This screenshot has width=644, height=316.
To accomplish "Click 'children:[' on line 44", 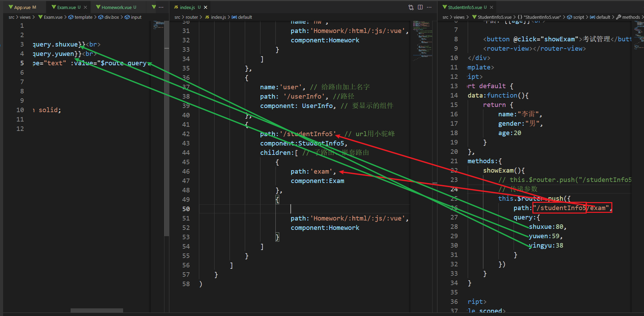I will (x=279, y=153).
